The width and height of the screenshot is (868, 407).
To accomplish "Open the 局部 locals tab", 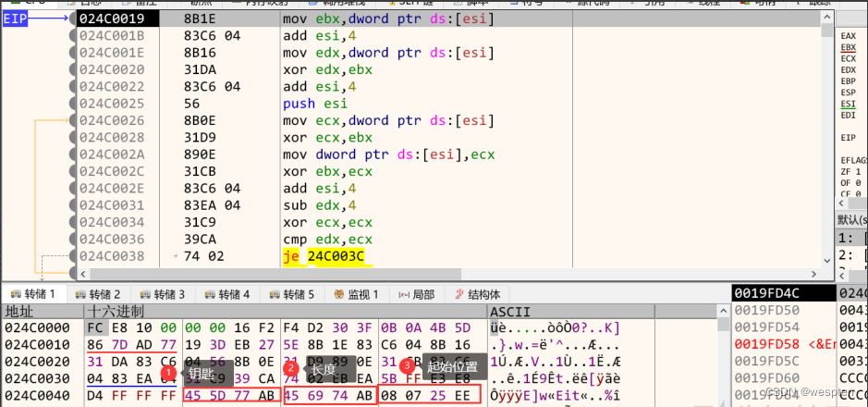I will point(416,294).
